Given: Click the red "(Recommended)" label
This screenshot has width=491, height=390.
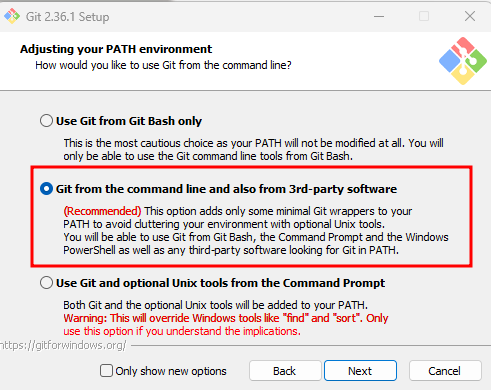Looking at the screenshot, I should [x=102, y=211].
